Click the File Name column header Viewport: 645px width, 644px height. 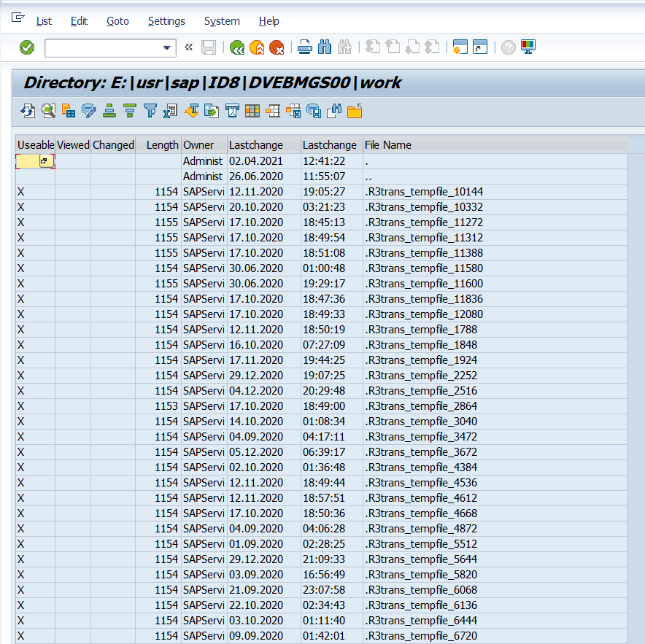point(387,145)
